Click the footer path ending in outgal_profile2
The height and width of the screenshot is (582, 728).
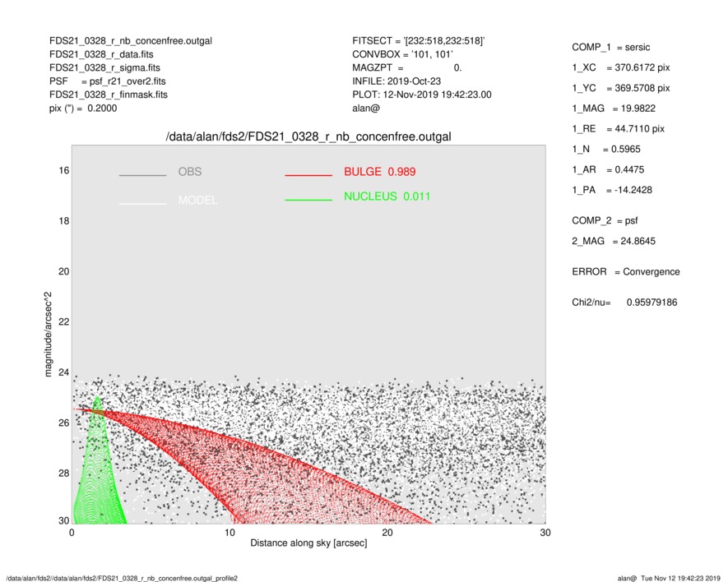pyautogui.click(x=122, y=578)
